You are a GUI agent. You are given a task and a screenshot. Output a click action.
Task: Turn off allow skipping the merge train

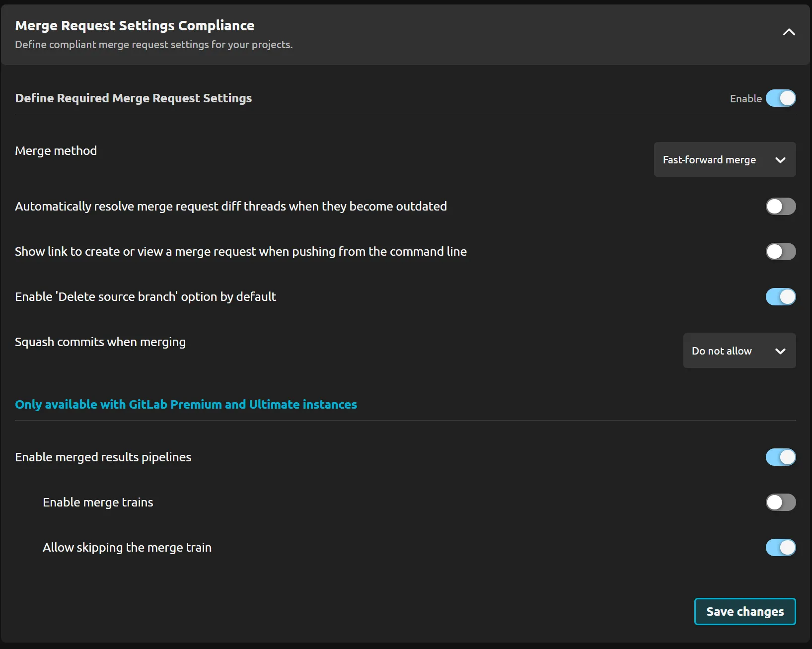[780, 548]
